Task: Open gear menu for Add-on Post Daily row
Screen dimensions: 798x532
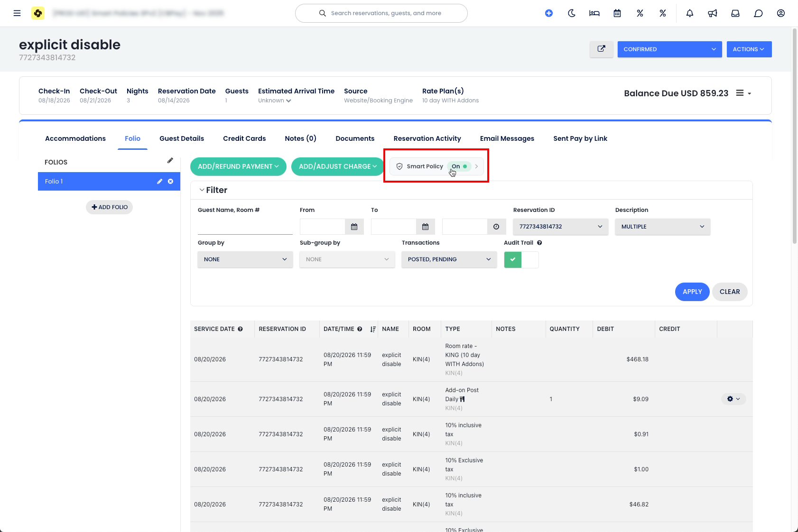Action: pos(733,399)
